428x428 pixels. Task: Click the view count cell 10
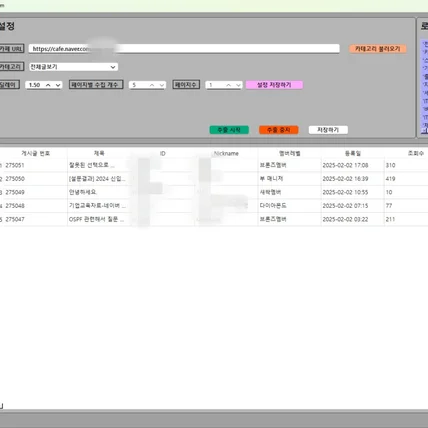click(406, 192)
